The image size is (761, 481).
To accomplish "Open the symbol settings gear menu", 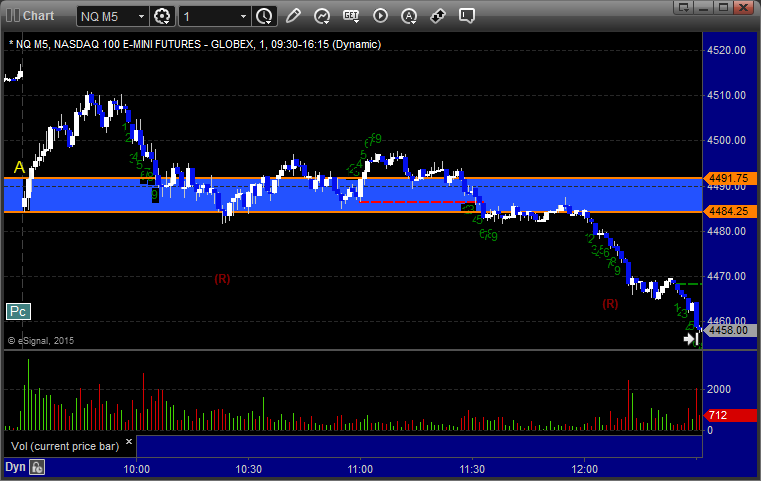I will point(162,17).
